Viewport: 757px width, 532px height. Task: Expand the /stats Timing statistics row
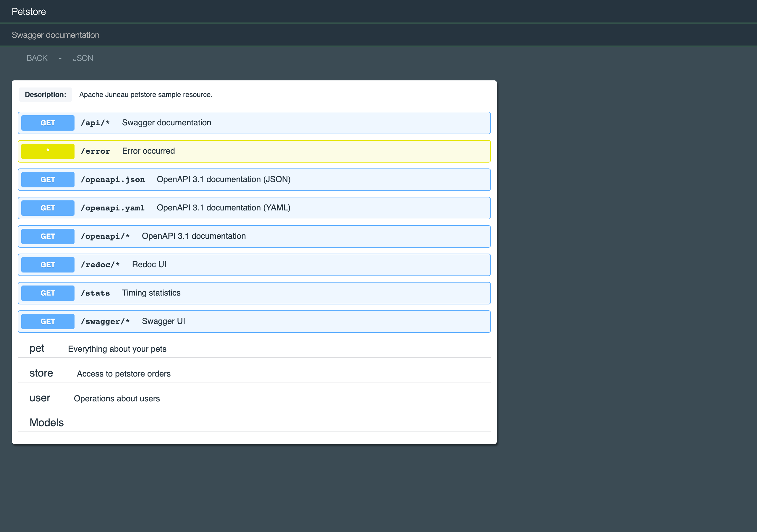(254, 293)
